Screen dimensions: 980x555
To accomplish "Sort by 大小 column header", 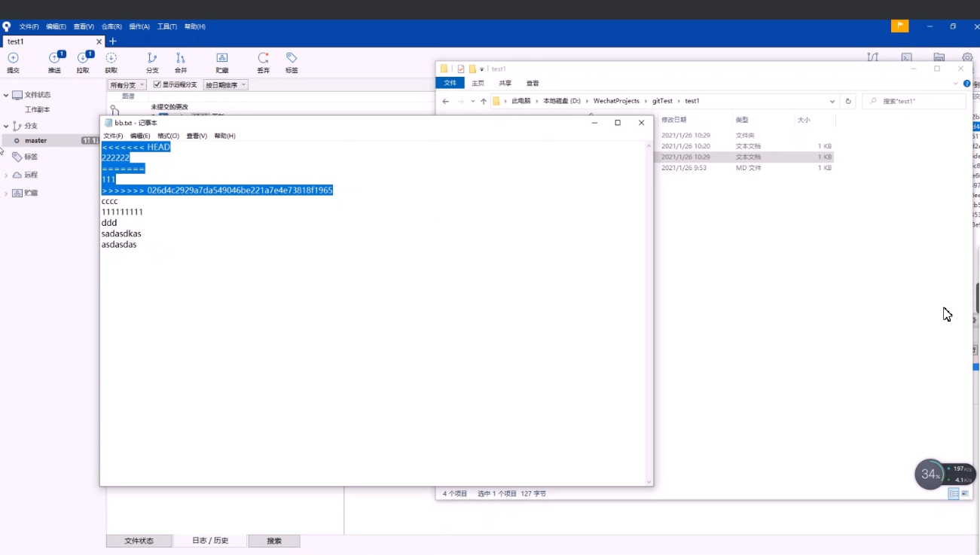I will coord(804,120).
